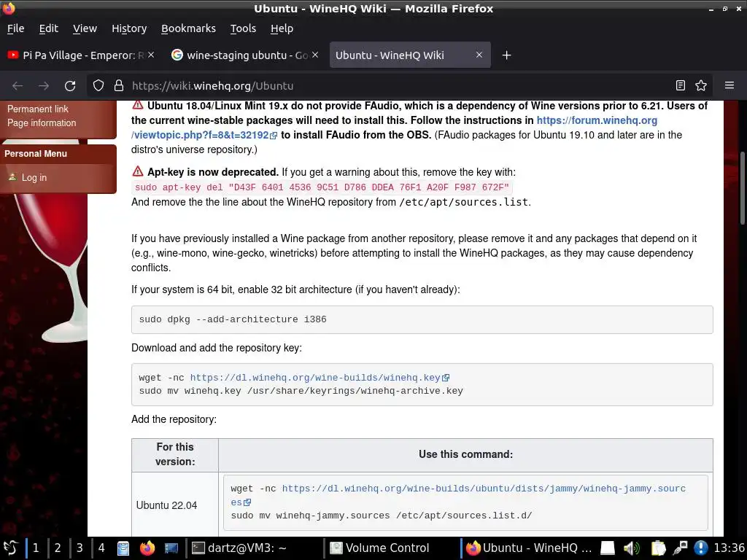The width and height of the screenshot is (747, 560).
Task: Click the sudo mv winehq.key command line
Action: click(x=301, y=391)
